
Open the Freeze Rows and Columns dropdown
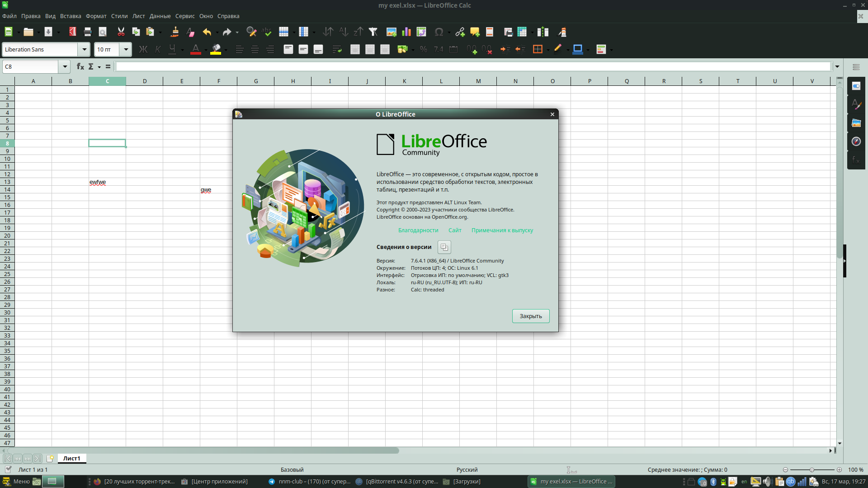[532, 32]
